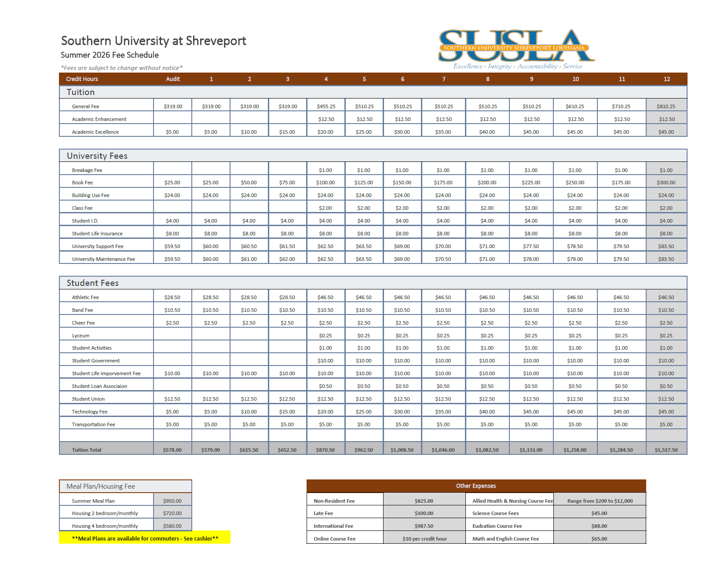This screenshot has width=728, height=563.
Task: Select the 'Housing 4 bedroom/monthly' label
Action: click(105, 526)
